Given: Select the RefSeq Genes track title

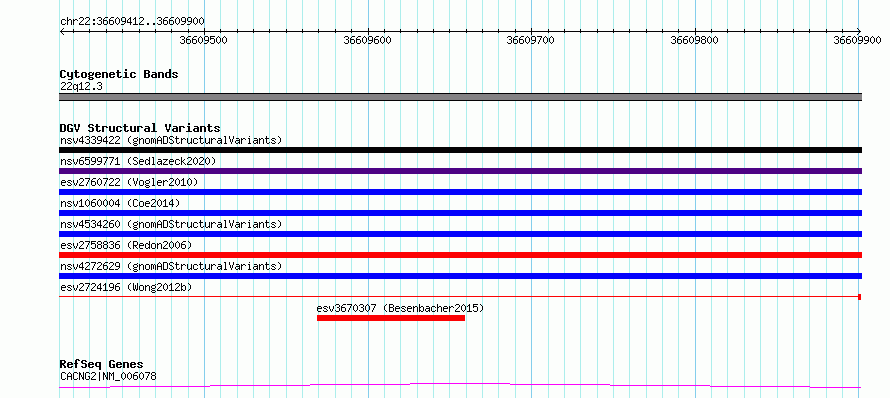Looking at the screenshot, I should pos(102,365).
